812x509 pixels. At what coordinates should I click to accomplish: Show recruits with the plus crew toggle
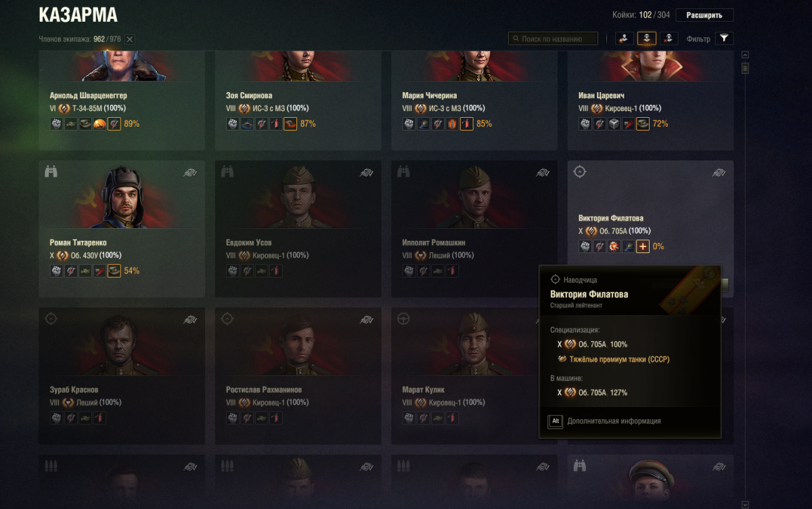tap(625, 39)
